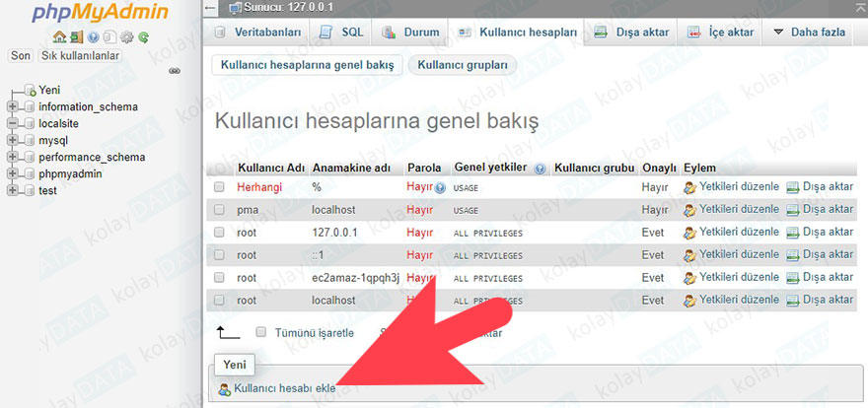Click the edit privileges icon in pma row
This screenshot has width=868, height=408.
pos(689,210)
